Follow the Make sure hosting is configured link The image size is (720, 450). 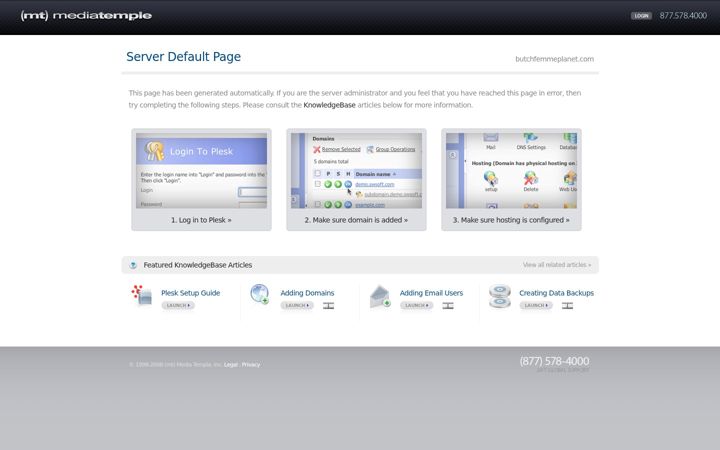pos(511,220)
